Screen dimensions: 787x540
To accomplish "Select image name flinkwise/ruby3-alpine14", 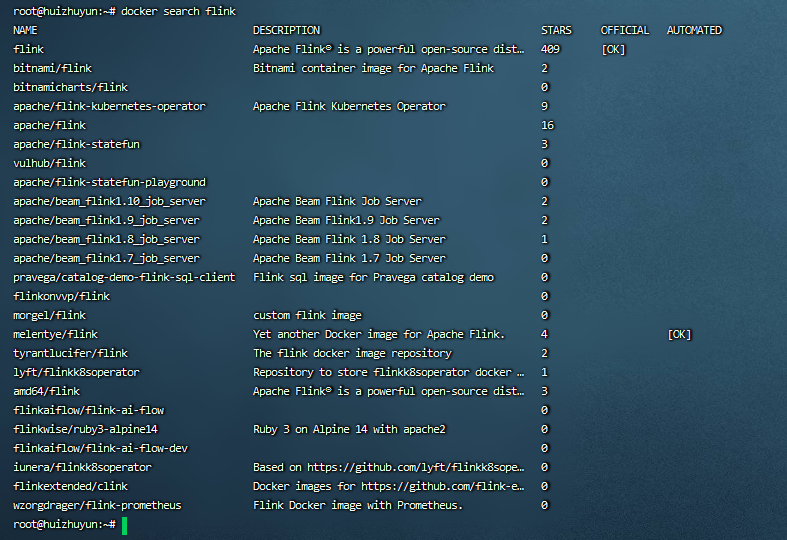I will (85, 429).
